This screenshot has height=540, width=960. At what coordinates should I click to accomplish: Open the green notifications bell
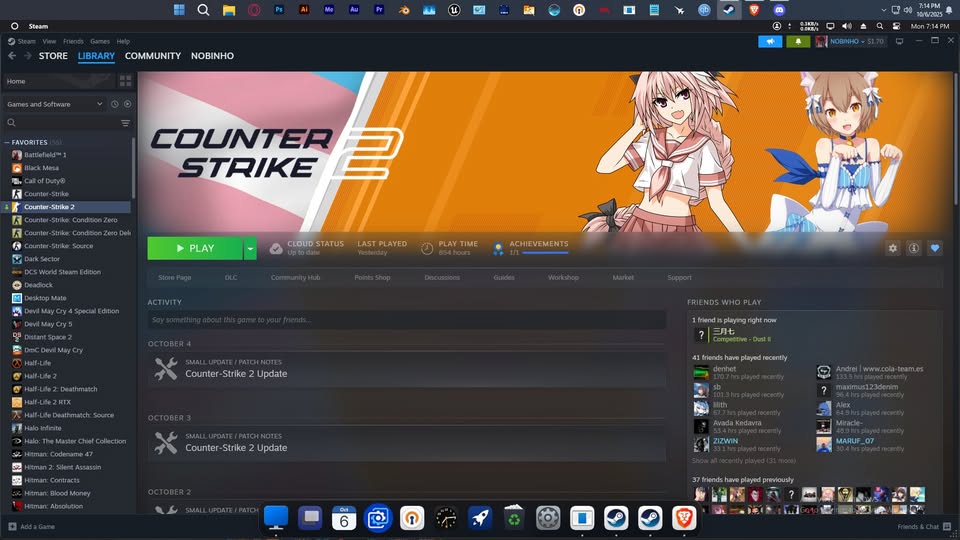[x=798, y=41]
